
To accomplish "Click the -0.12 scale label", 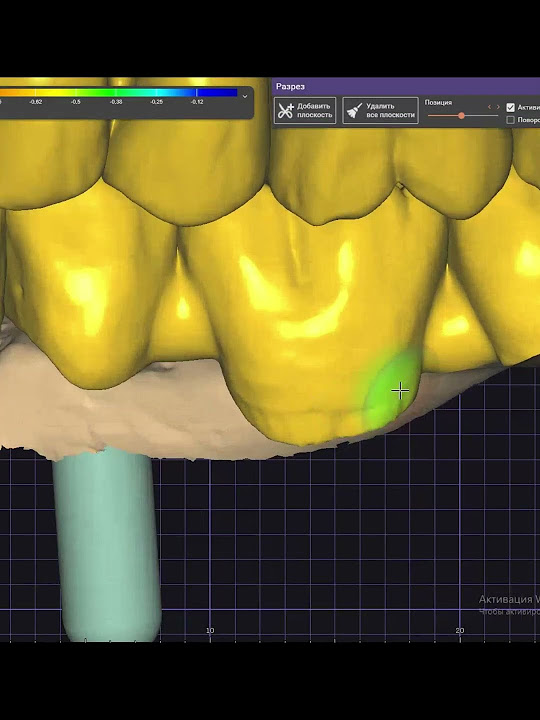I will pos(197,102).
